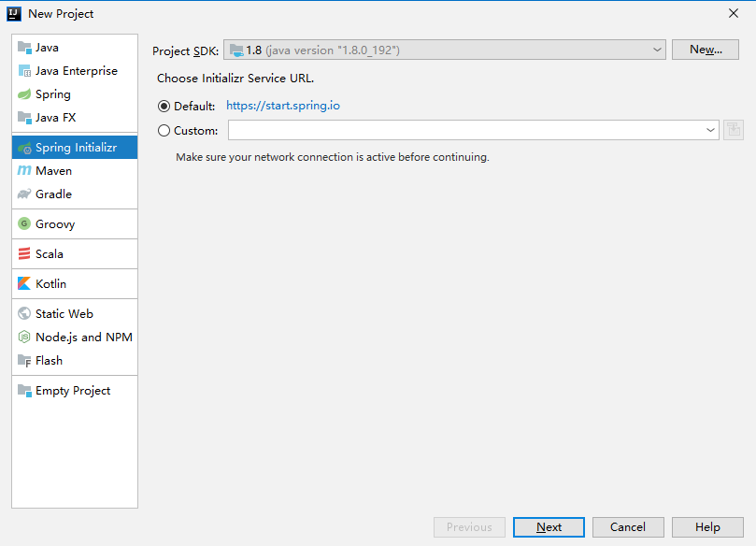
Task: Click the green Spring leaf icon
Action: pyautogui.click(x=24, y=94)
